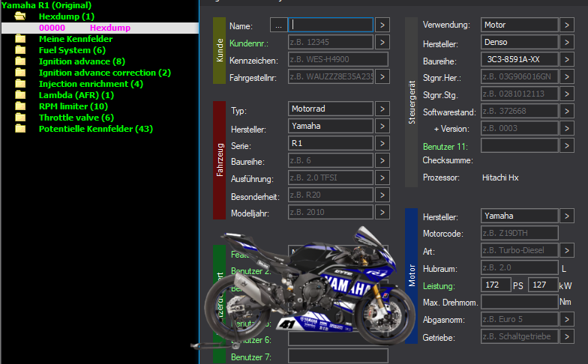The width and height of the screenshot is (588, 364).
Task: Open arrow next to Softwarestand field
Action: [x=567, y=111]
